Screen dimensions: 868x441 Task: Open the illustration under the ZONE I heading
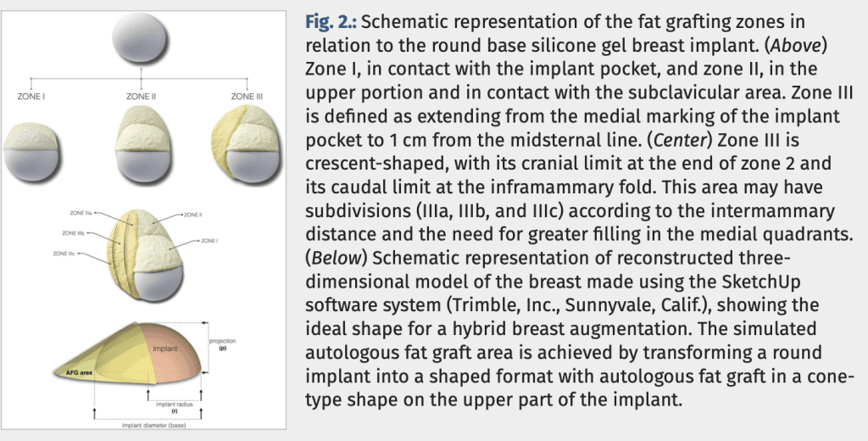33,142
